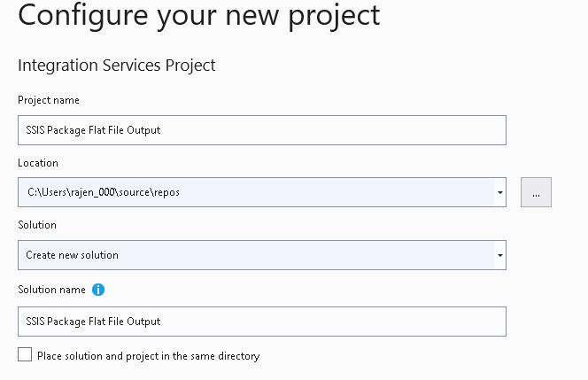Click the 'Solution' label above the combo box
The image size is (588, 380).
coord(37,225)
